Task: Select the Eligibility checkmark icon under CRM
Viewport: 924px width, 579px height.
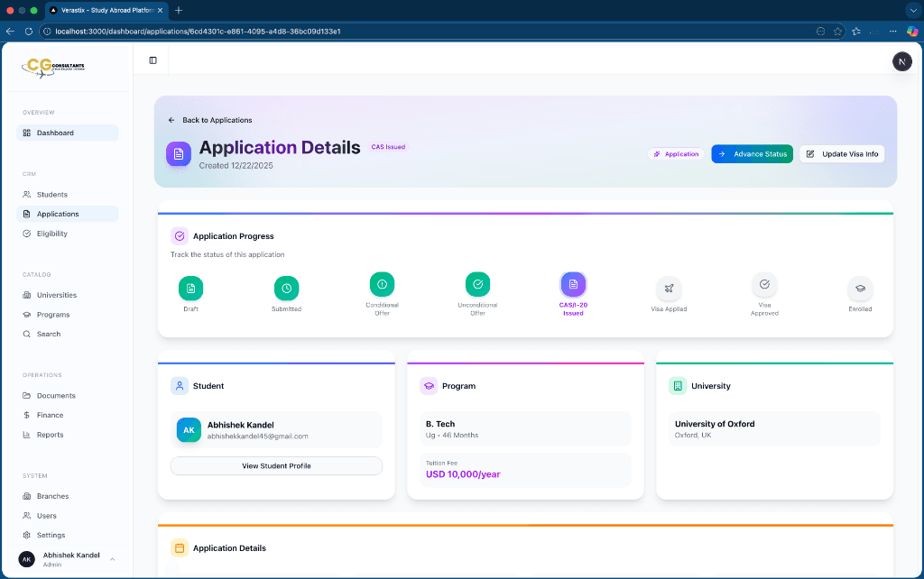Action: (28, 233)
